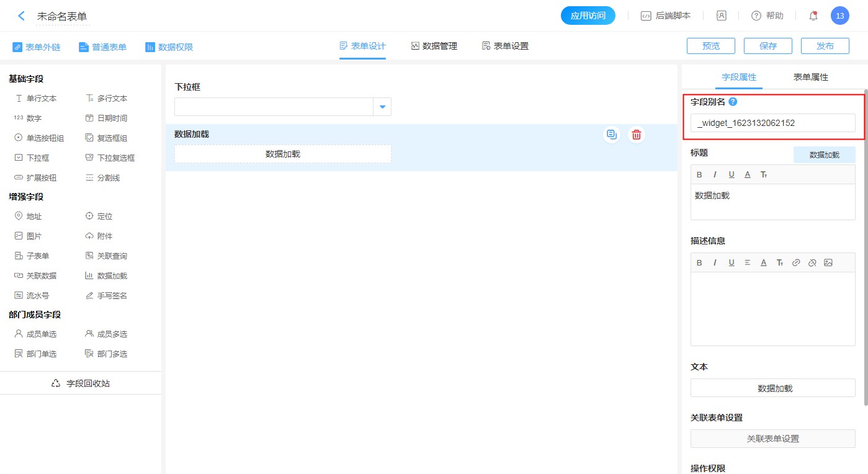Insert link in description toolbar

[796, 263]
